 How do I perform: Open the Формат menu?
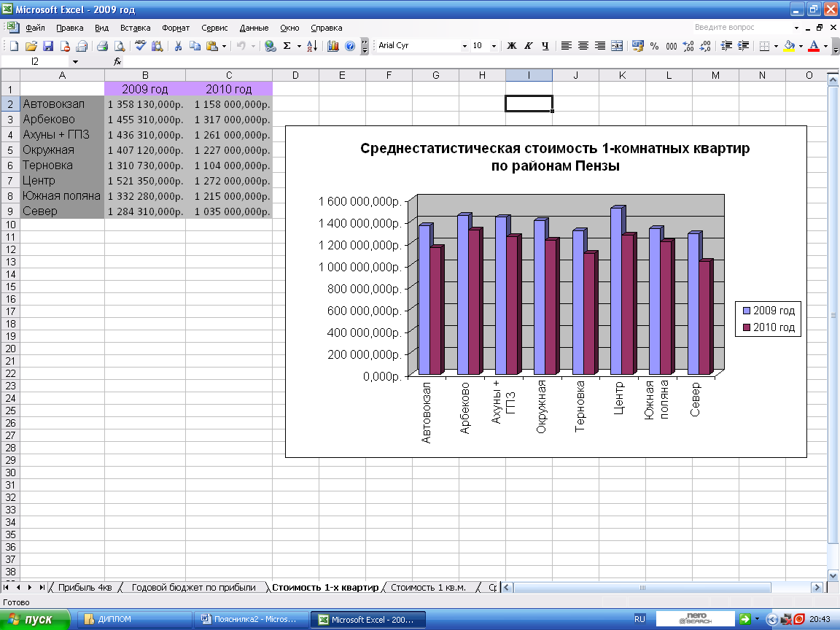click(x=176, y=28)
